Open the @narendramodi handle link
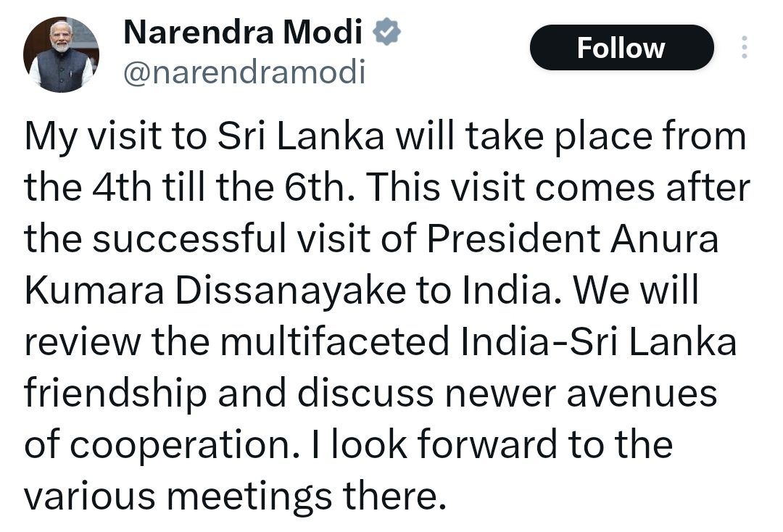The width and height of the screenshot is (783, 532). pos(245,72)
